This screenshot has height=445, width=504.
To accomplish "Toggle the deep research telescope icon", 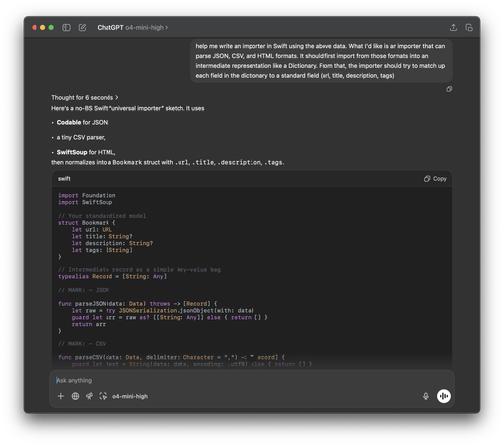I will pyautogui.click(x=89, y=396).
